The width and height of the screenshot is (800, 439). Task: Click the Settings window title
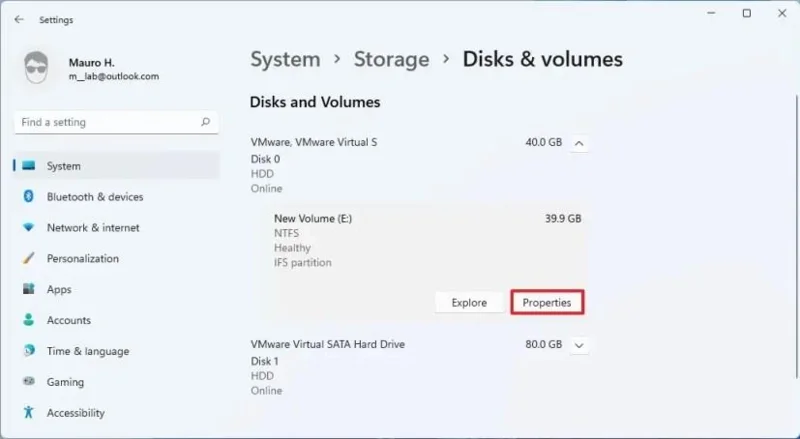[x=56, y=20]
